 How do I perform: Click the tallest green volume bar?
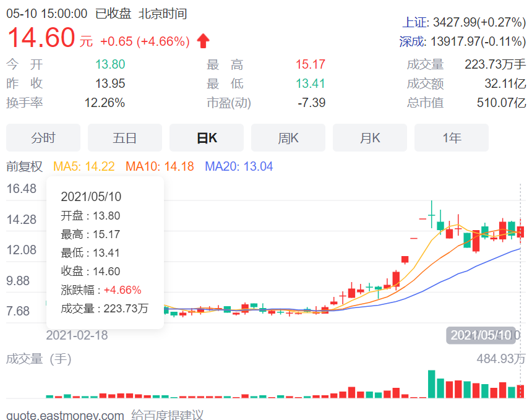point(432,384)
